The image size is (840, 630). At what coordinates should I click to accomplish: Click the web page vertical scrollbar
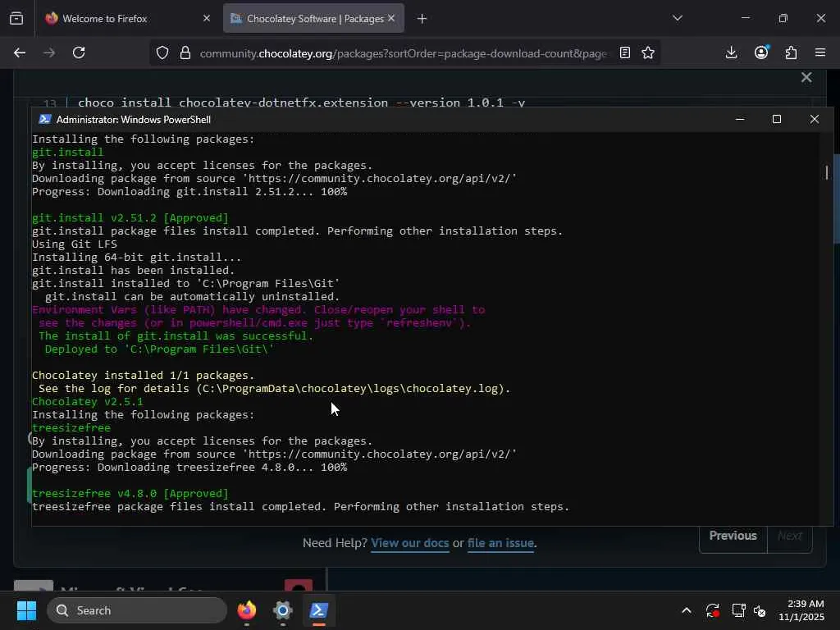click(x=836, y=199)
